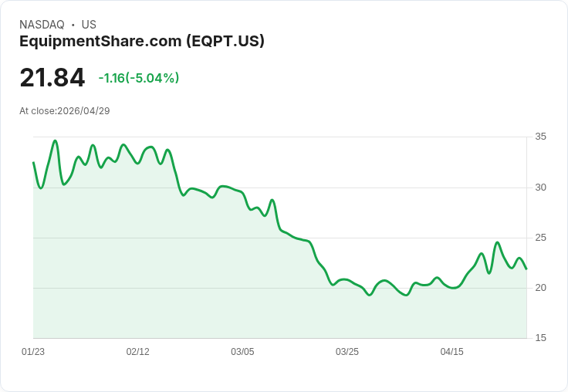Click the 15 price axis label
This screenshot has height=392, width=568.
pos(540,338)
